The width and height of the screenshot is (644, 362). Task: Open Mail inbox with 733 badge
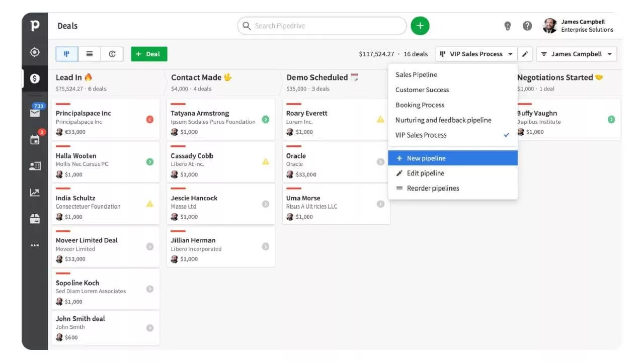[x=35, y=112]
